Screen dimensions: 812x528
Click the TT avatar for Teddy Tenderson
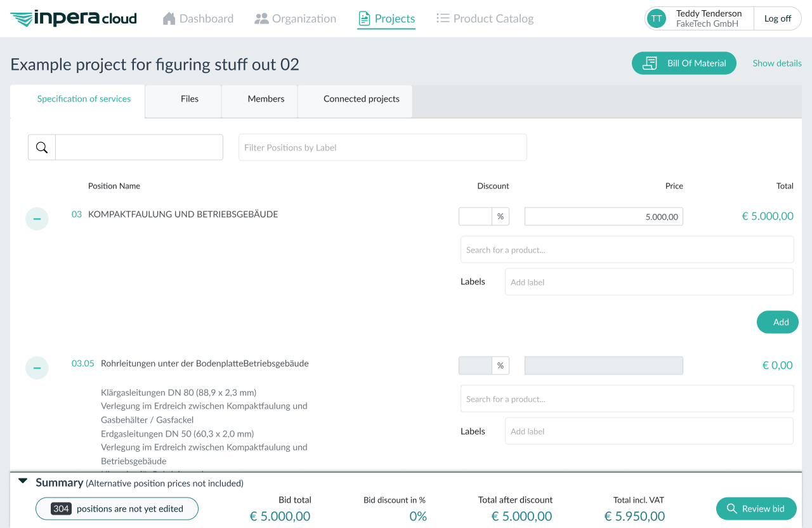tap(657, 18)
